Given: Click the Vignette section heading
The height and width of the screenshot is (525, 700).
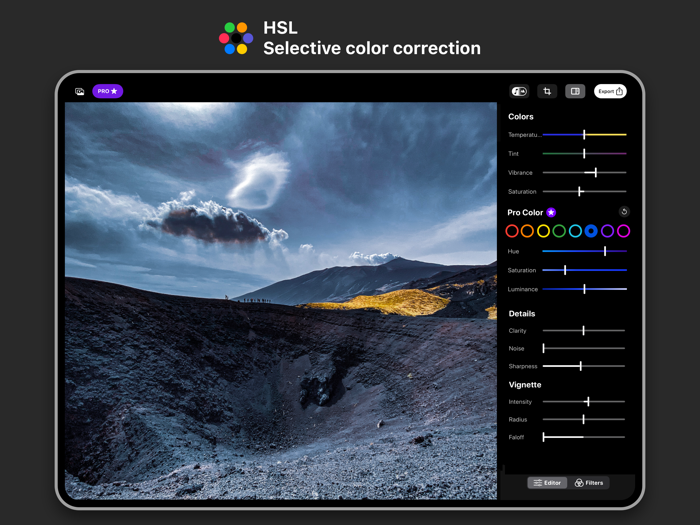Looking at the screenshot, I should point(525,385).
